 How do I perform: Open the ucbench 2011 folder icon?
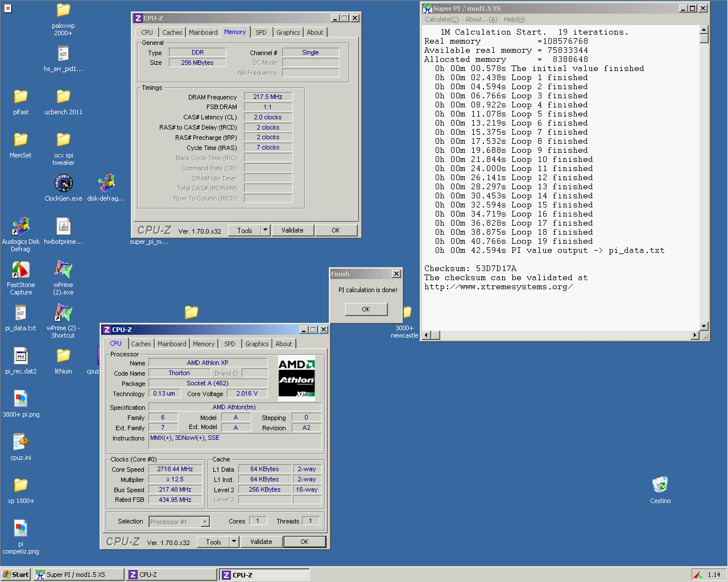(x=63, y=97)
